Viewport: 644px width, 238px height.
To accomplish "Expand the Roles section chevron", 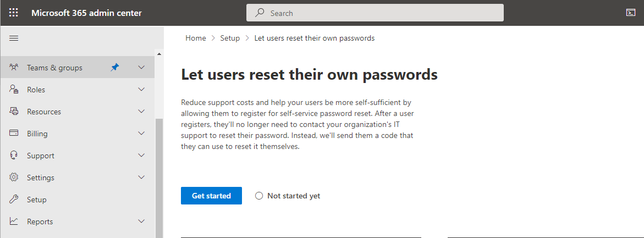I will [x=141, y=90].
